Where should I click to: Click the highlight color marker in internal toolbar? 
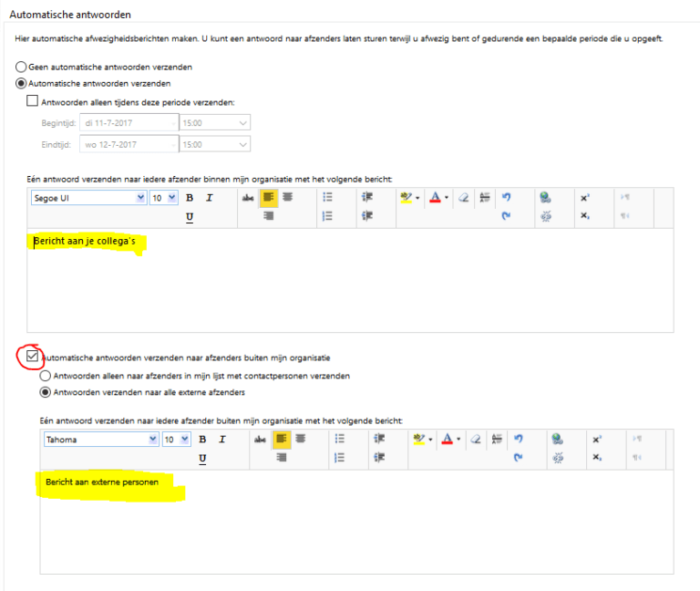[x=406, y=197]
